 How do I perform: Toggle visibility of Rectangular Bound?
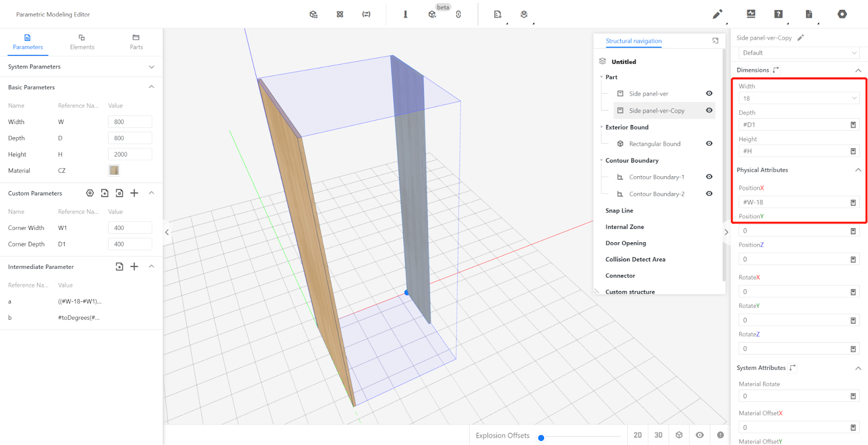709,144
